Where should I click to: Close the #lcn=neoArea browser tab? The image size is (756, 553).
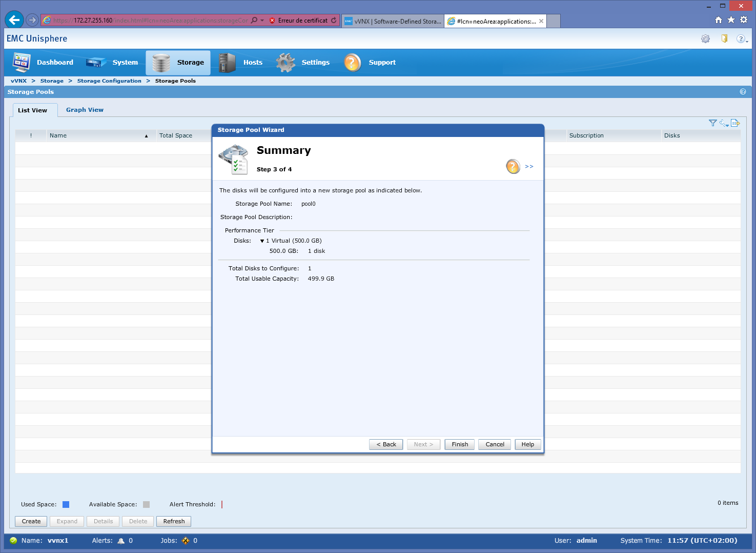541,21
